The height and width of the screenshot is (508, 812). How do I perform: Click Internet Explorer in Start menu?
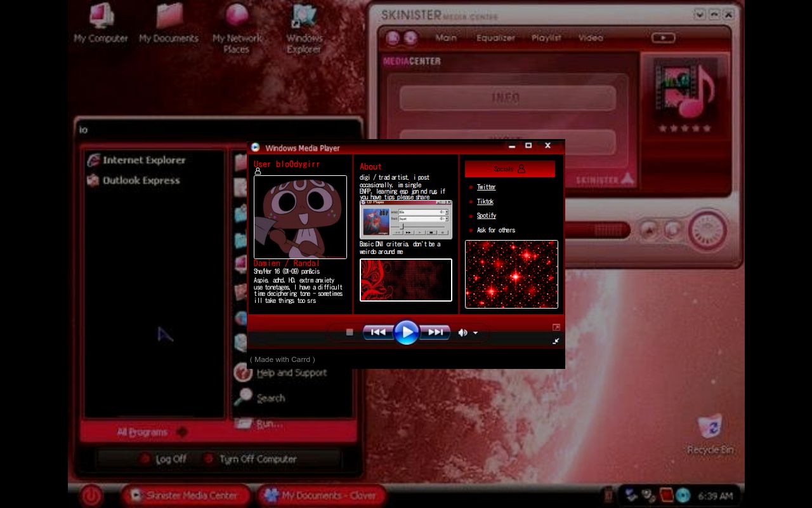(136, 160)
